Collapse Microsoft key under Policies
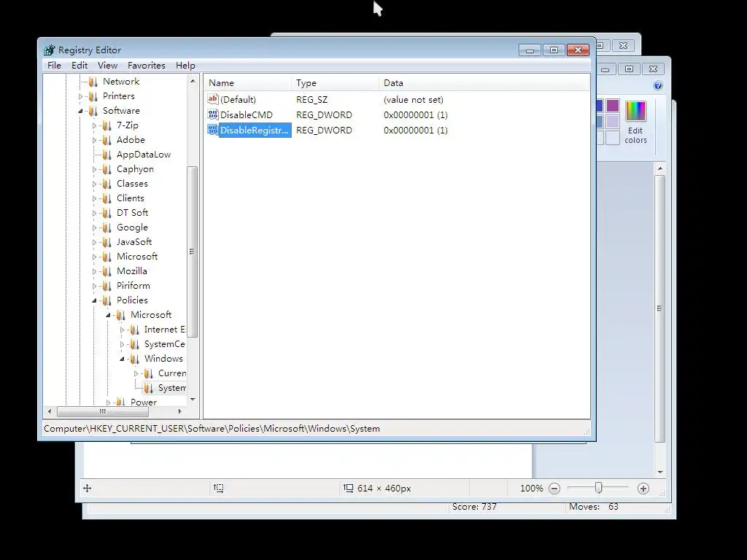Screen dimensions: 747x560 [108, 315]
